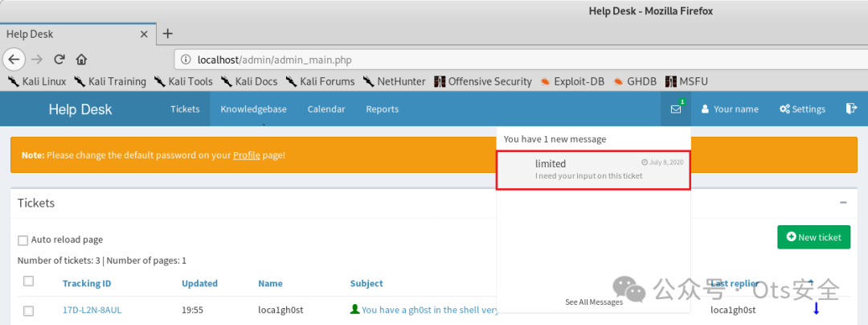Toggle the mail envelope notifications icon
Screen dimensions: 868x325
pyautogui.click(x=676, y=109)
